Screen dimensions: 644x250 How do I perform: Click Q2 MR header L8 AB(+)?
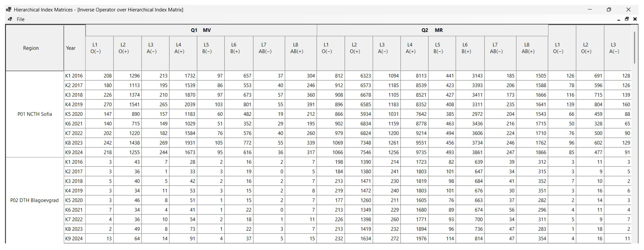click(528, 48)
